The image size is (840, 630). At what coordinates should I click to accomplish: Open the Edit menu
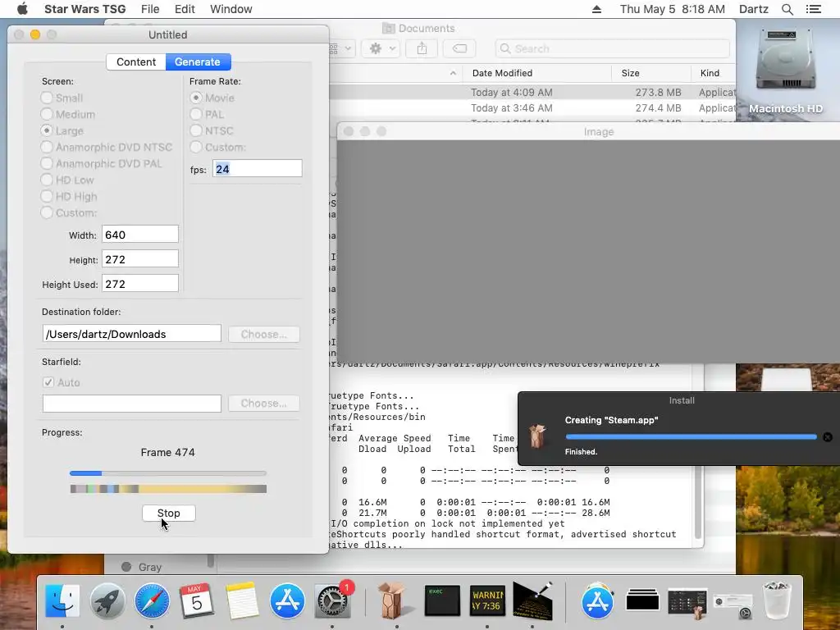[185, 9]
